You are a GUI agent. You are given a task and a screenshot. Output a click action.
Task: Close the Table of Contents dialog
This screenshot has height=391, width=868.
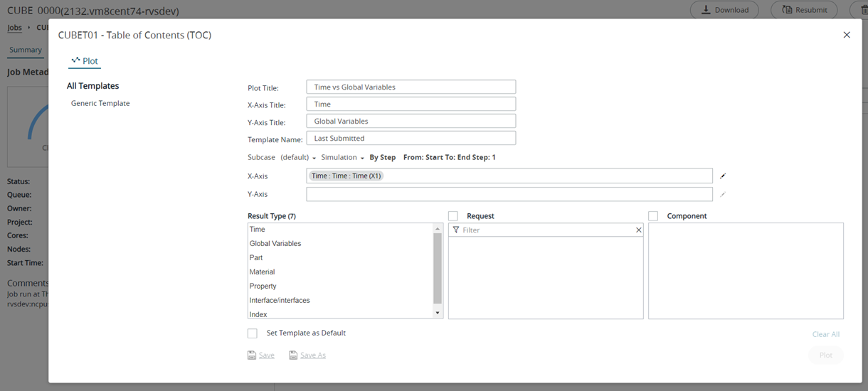(x=847, y=35)
